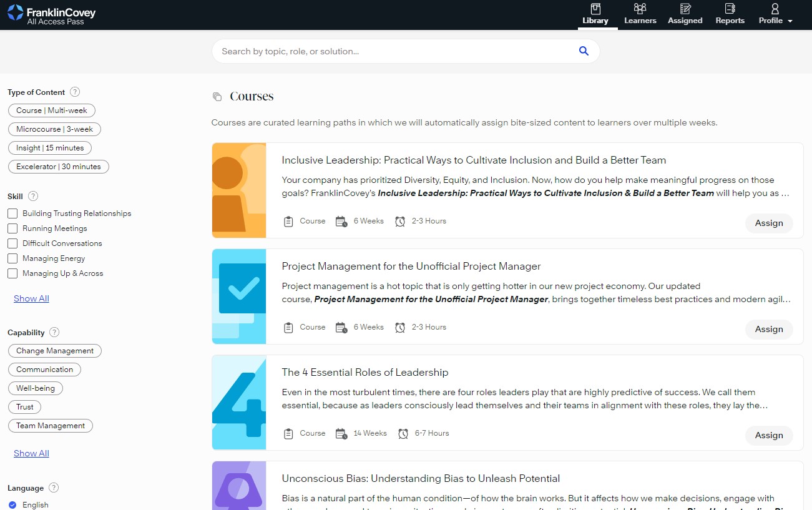The height and width of the screenshot is (510, 812).
Task: Assign The 4 Essential Roles course
Action: pos(769,435)
